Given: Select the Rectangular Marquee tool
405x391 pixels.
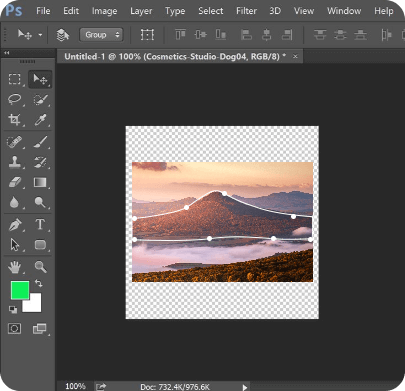Looking at the screenshot, I should 14,79.
